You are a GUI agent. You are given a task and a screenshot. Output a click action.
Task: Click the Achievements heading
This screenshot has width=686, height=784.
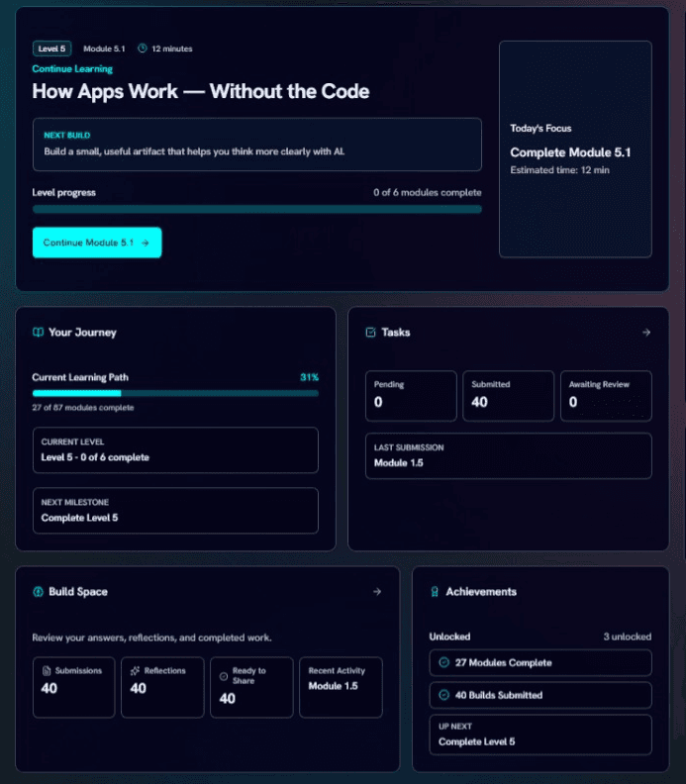point(481,592)
